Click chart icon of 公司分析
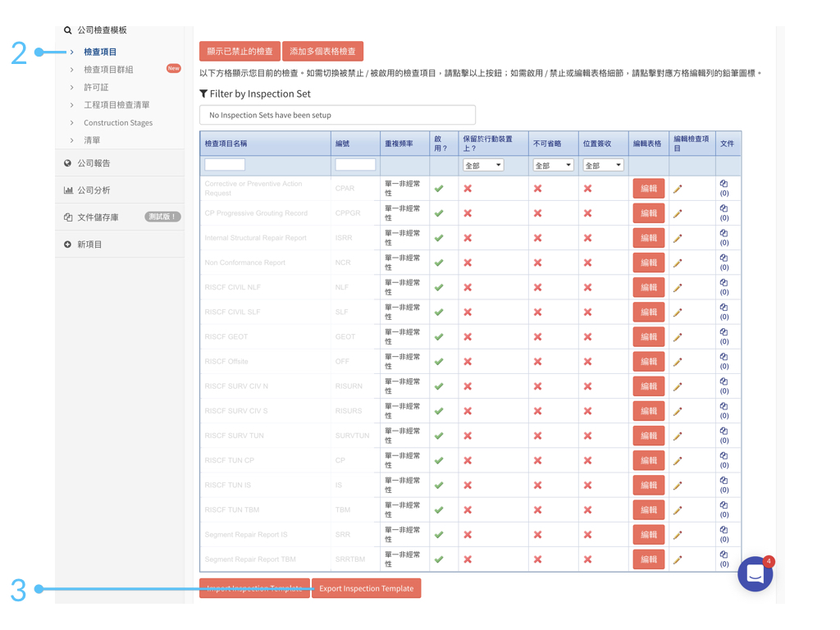 click(x=68, y=190)
